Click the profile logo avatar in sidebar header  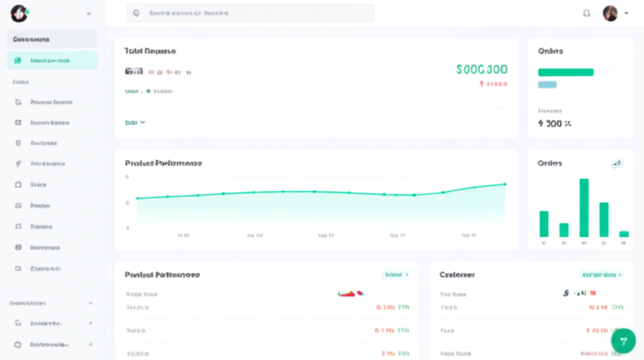point(19,13)
